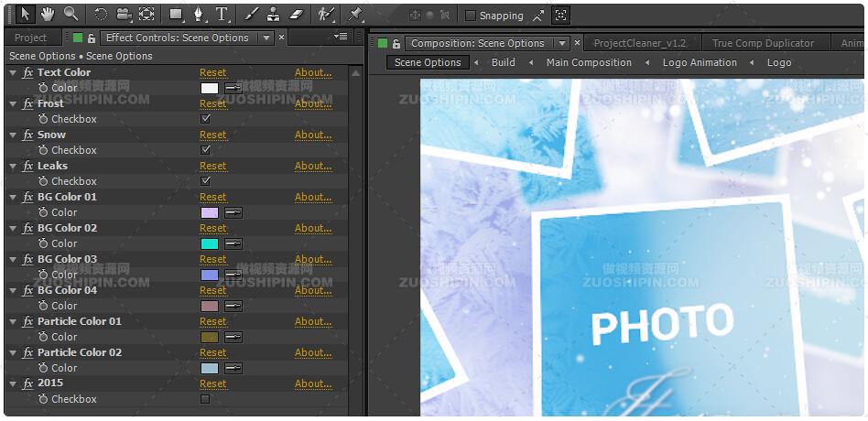The width and height of the screenshot is (868, 421).
Task: Uncheck the Frost effect checkbox
Action: point(205,119)
